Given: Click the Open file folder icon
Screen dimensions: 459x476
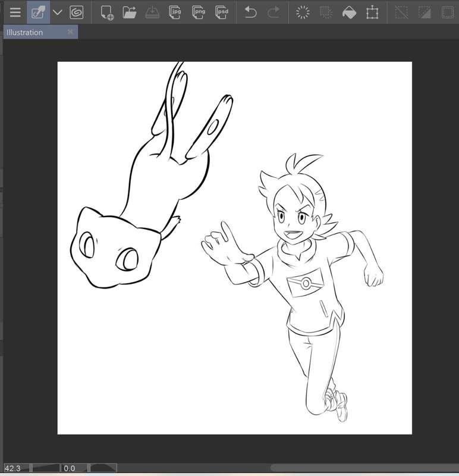Looking at the screenshot, I should [x=130, y=12].
